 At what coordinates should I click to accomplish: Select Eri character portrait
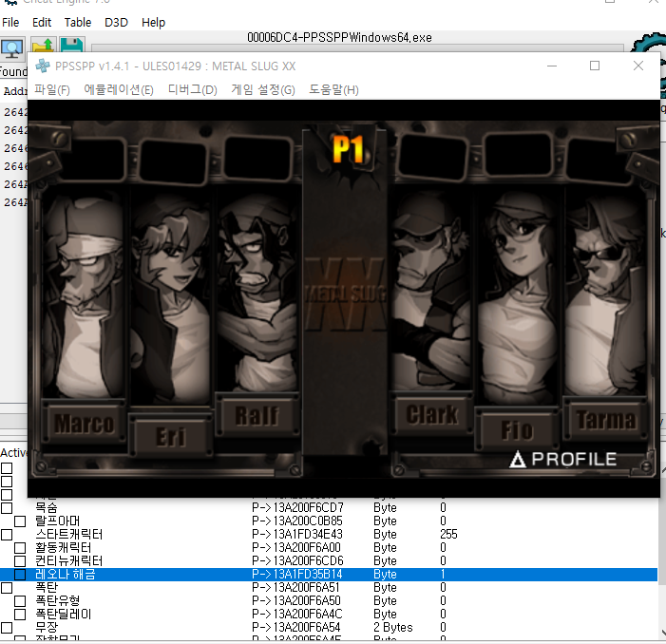[x=171, y=297]
